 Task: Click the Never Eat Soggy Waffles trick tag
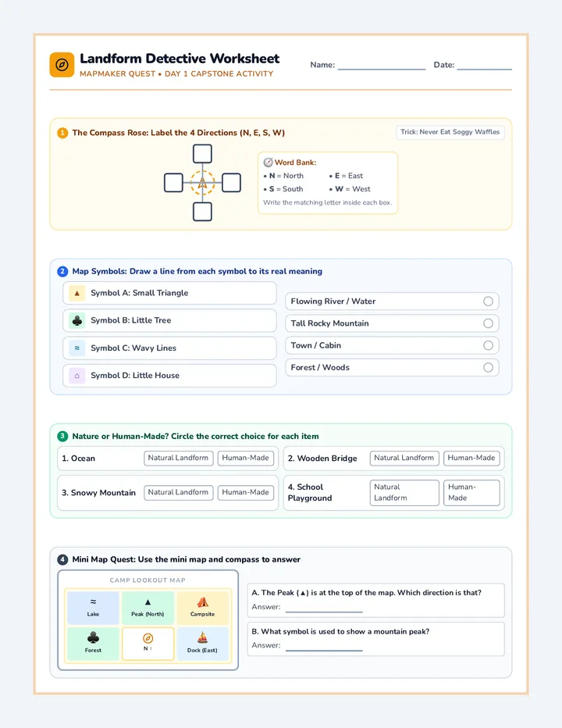click(450, 132)
